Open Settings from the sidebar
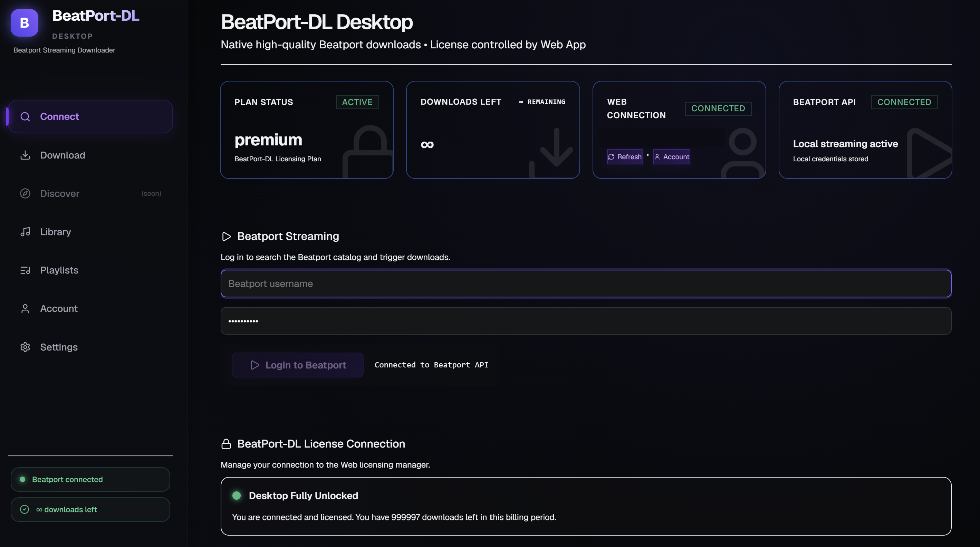Viewport: 980px width, 547px height. pyautogui.click(x=90, y=347)
